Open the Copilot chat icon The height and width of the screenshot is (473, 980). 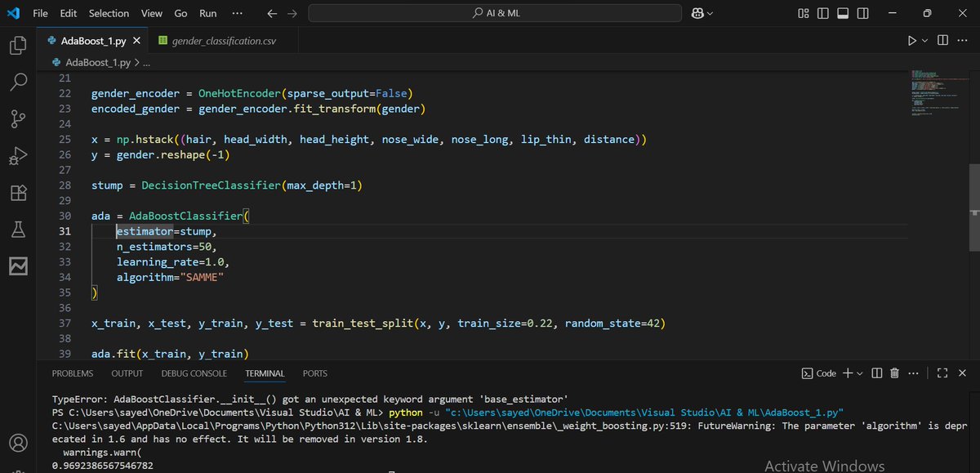(x=699, y=13)
